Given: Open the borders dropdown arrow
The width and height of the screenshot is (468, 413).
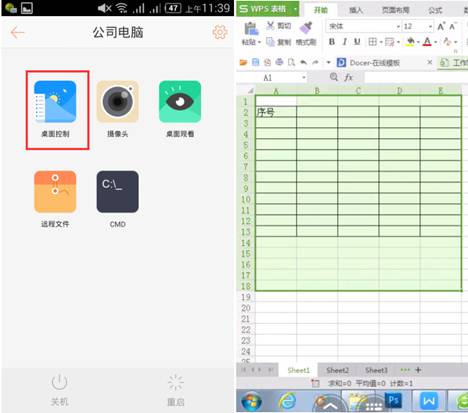Looking at the screenshot, I should pyautogui.click(x=381, y=42).
